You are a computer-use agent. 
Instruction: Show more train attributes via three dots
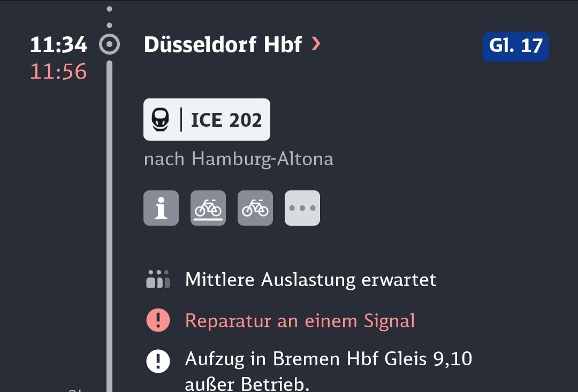tap(302, 208)
